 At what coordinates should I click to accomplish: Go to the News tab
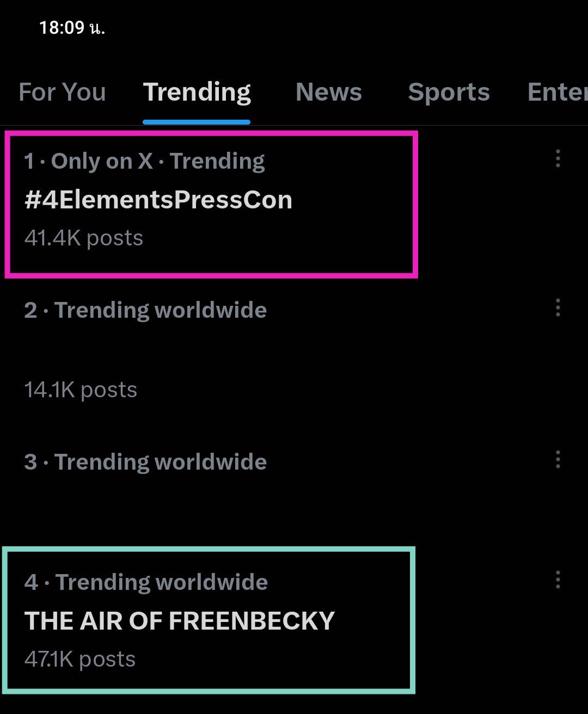[x=329, y=92]
